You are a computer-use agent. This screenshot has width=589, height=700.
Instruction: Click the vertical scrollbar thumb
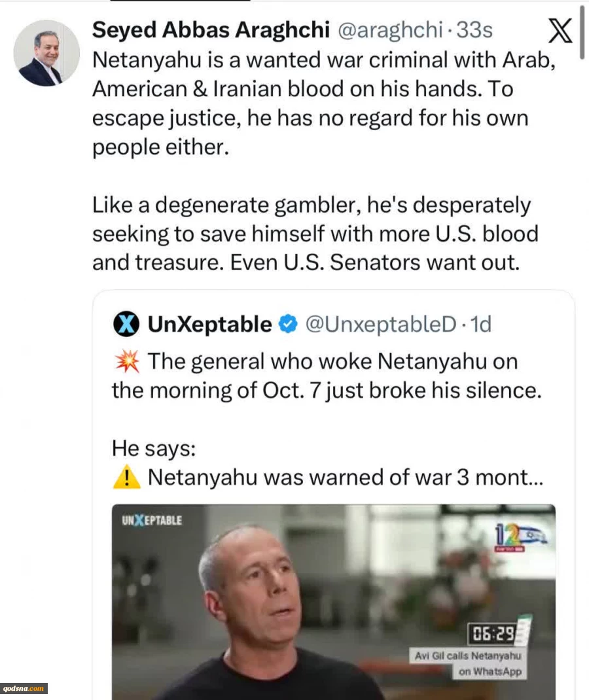click(x=582, y=32)
